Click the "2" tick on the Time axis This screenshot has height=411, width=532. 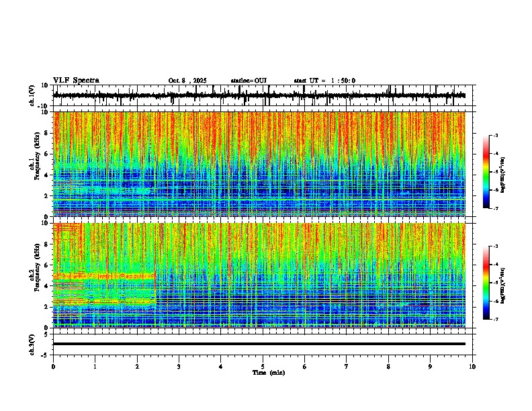click(137, 367)
